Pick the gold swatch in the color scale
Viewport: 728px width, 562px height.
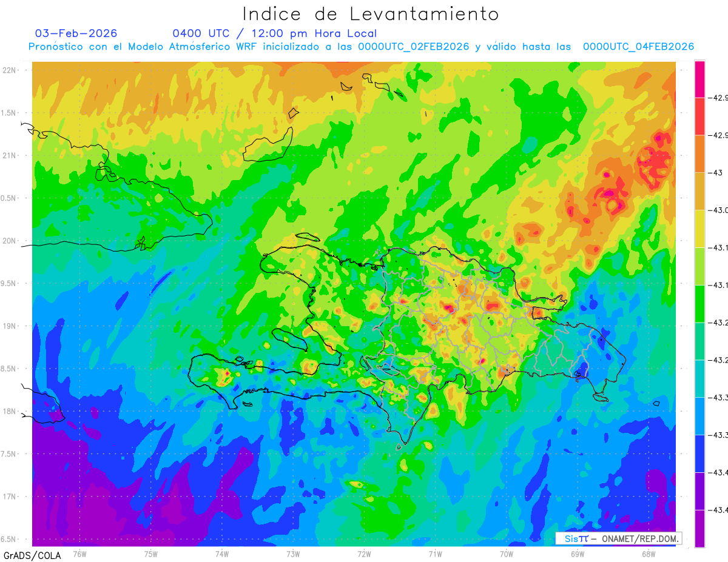click(x=699, y=191)
